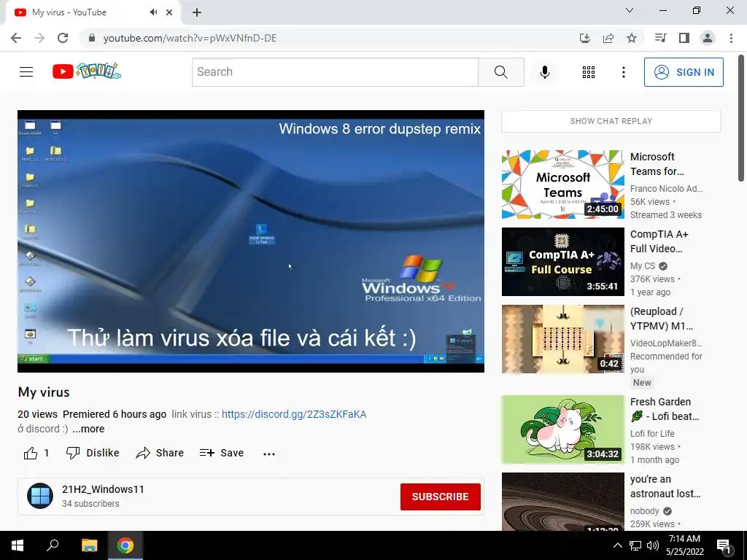Open a new browser tab
This screenshot has height=560, width=747.
197,13
